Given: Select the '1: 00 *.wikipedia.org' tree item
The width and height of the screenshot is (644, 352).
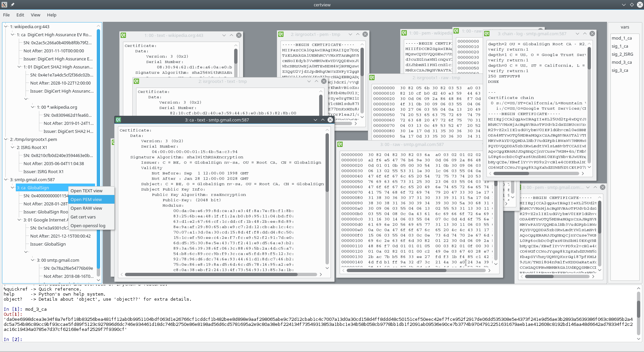Looking at the screenshot, I should (57, 107).
